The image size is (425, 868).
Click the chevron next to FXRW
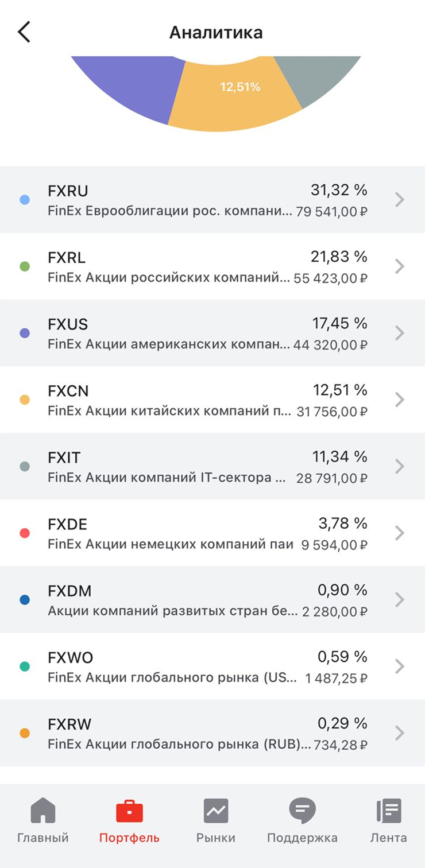coord(400,733)
